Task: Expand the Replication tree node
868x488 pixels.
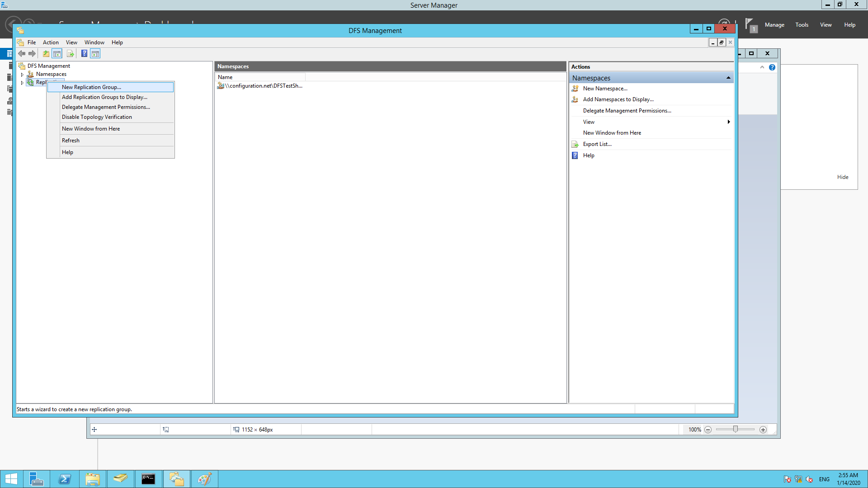Action: pyautogui.click(x=22, y=82)
